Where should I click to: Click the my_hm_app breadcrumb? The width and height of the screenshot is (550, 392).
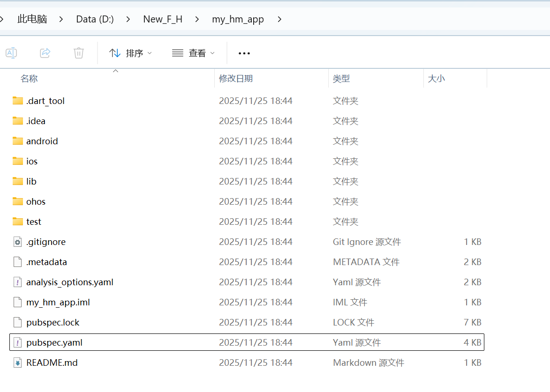[x=238, y=19]
